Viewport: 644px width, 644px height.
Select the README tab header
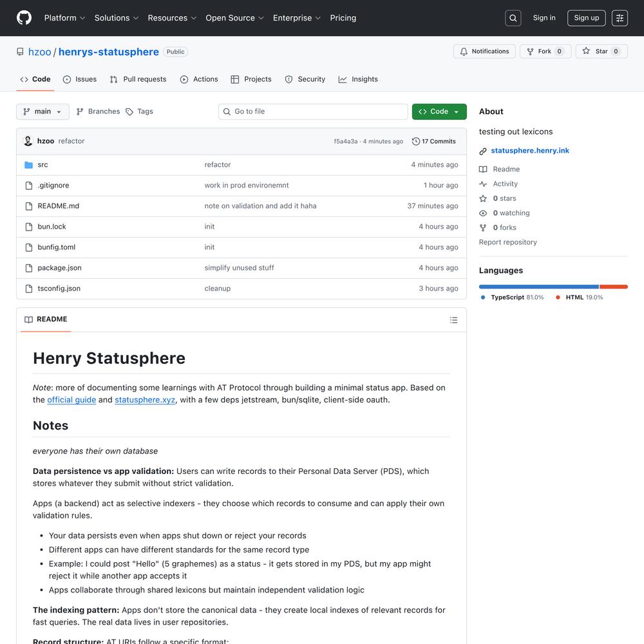[x=46, y=319]
